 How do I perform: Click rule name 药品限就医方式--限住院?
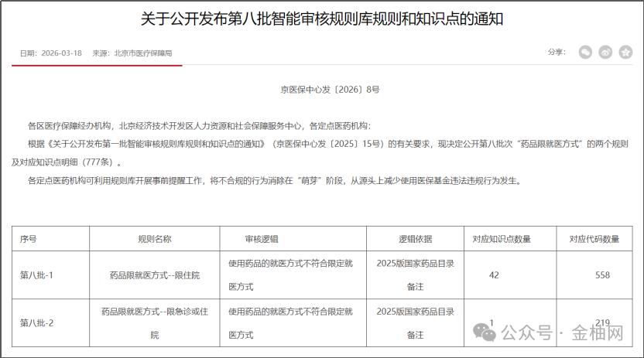[x=154, y=274]
